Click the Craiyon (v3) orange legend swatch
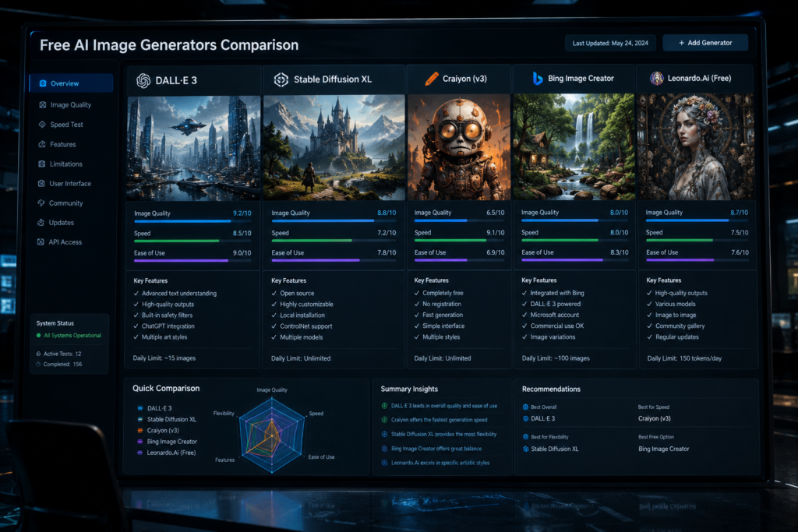This screenshot has height=532, width=798. tap(140, 431)
